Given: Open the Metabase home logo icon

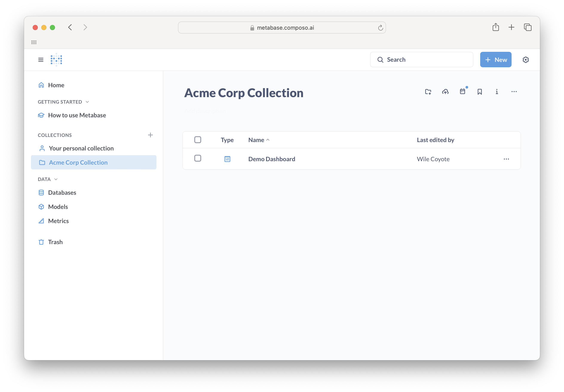Looking at the screenshot, I should pyautogui.click(x=56, y=60).
